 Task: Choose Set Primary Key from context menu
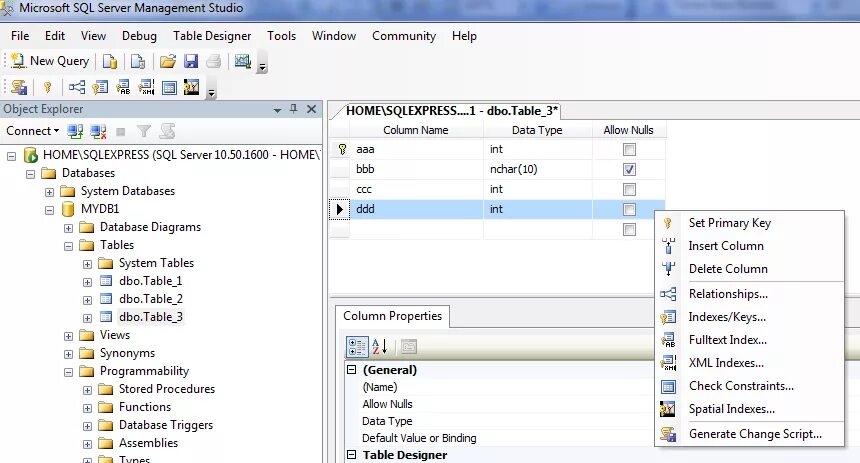[x=749, y=223]
